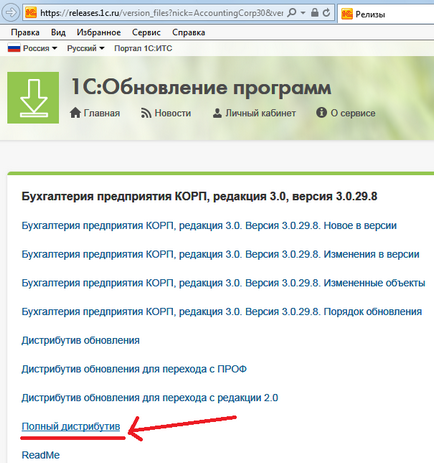Viewport: 434px width, 463px height.
Task: Click the Личный кабинет user icon
Action: point(217,113)
